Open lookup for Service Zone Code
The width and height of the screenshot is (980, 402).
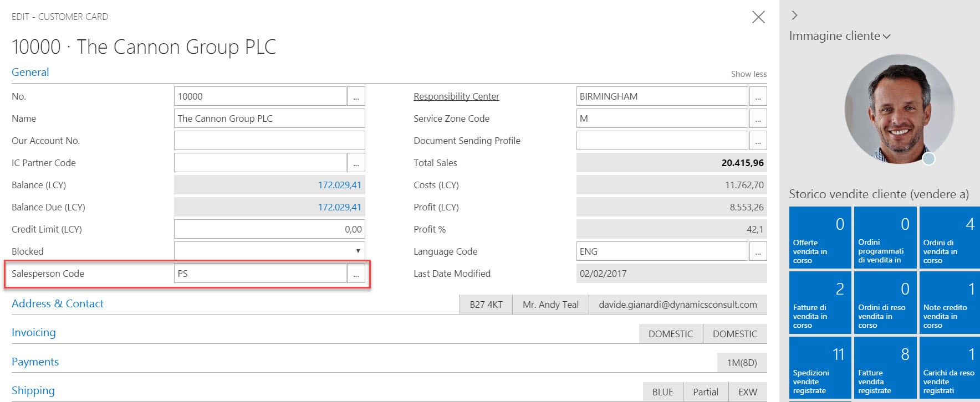pyautogui.click(x=758, y=118)
